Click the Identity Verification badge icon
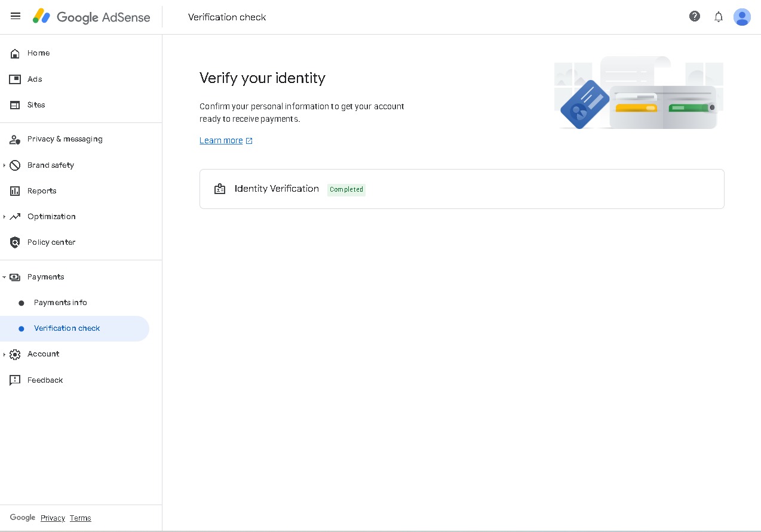 220,189
